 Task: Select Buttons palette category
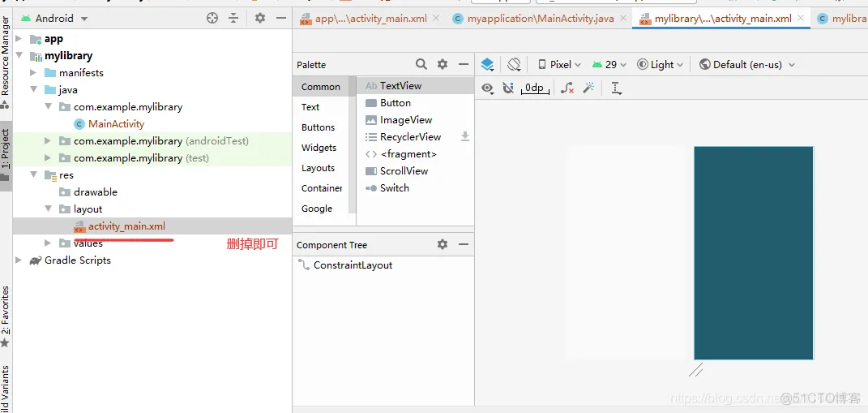[x=319, y=127]
